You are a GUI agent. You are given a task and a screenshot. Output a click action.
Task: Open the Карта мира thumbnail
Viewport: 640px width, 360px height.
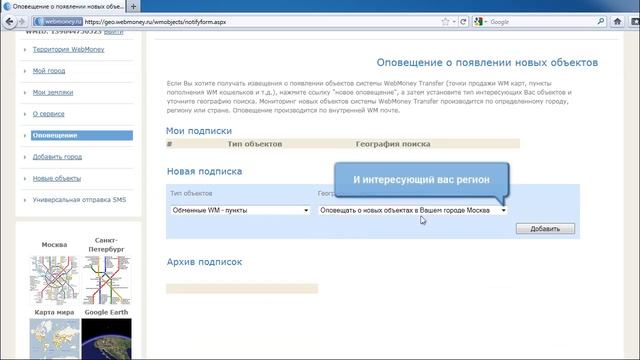pyautogui.click(x=54, y=339)
